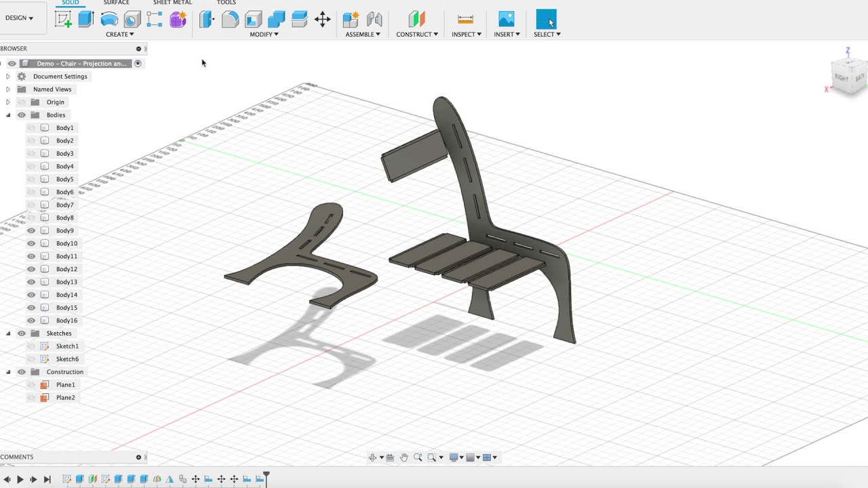The width and height of the screenshot is (868, 488).
Task: Show Body8 using its eye icon
Action: [31, 218]
